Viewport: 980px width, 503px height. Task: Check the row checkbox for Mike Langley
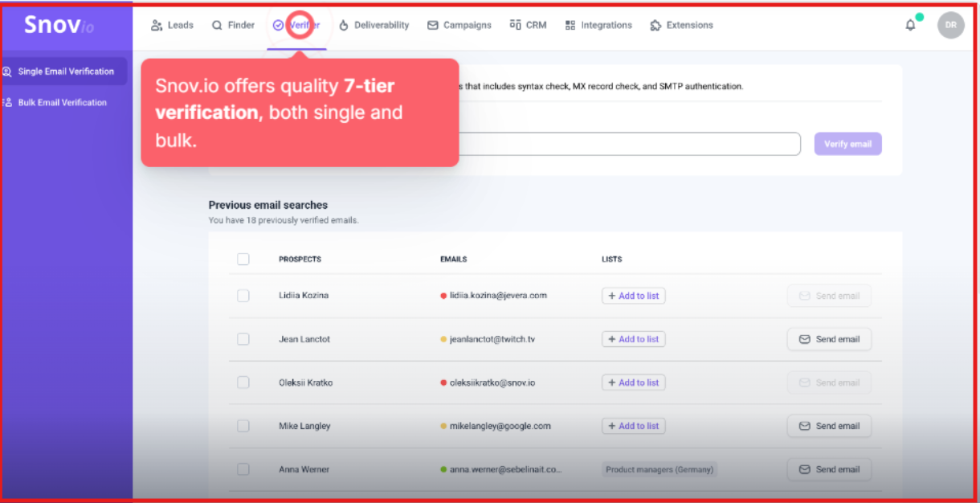[x=243, y=426]
